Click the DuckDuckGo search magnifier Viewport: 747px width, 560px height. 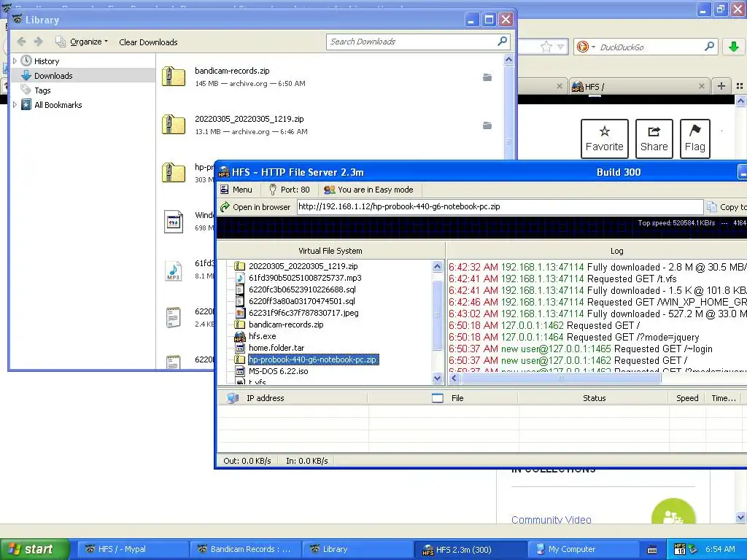click(709, 46)
